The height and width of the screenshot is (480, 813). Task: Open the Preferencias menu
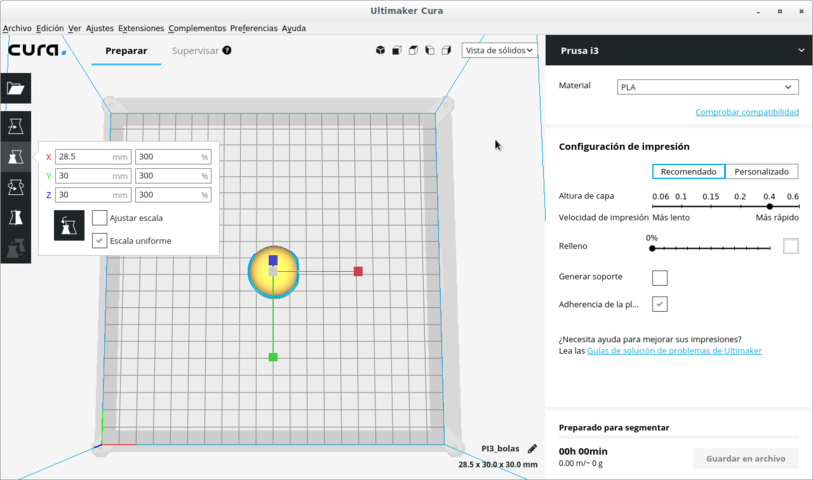click(254, 28)
